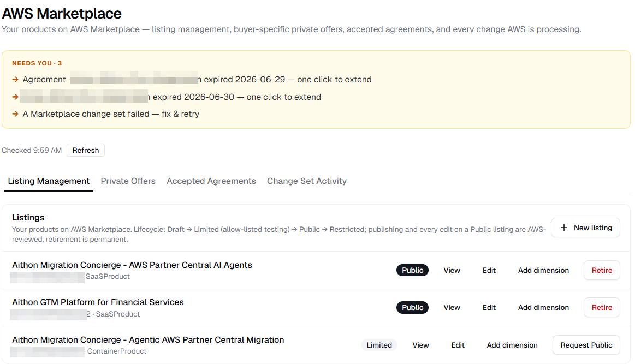This screenshot has height=364, width=635.
Task: Click the New listing button
Action: (585, 228)
